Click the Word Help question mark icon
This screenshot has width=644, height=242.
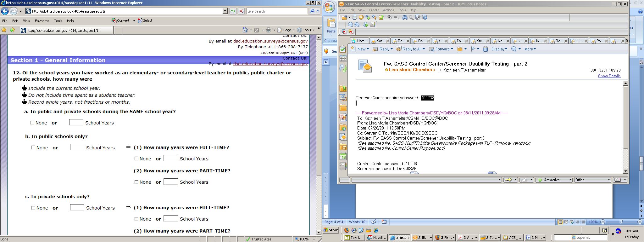point(641,12)
